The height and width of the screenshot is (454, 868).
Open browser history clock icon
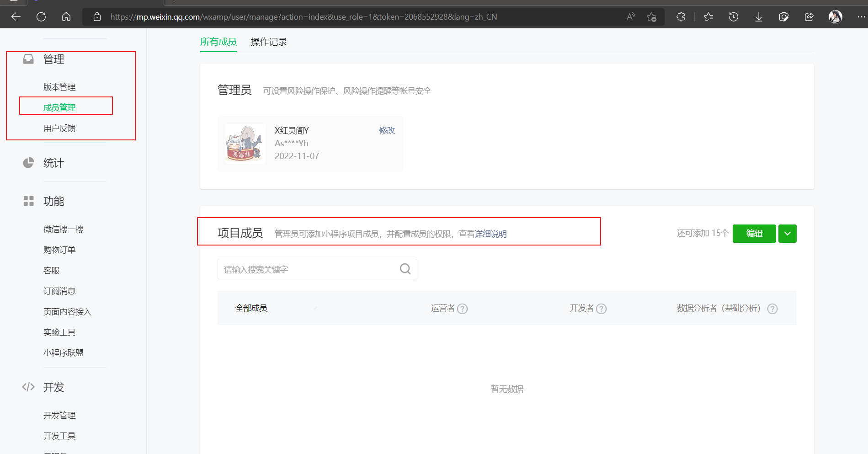(x=734, y=17)
